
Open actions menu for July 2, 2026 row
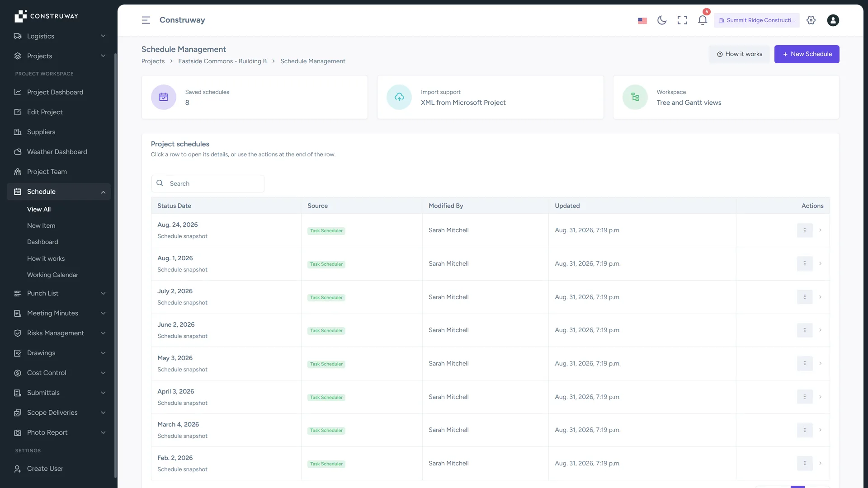click(x=805, y=297)
